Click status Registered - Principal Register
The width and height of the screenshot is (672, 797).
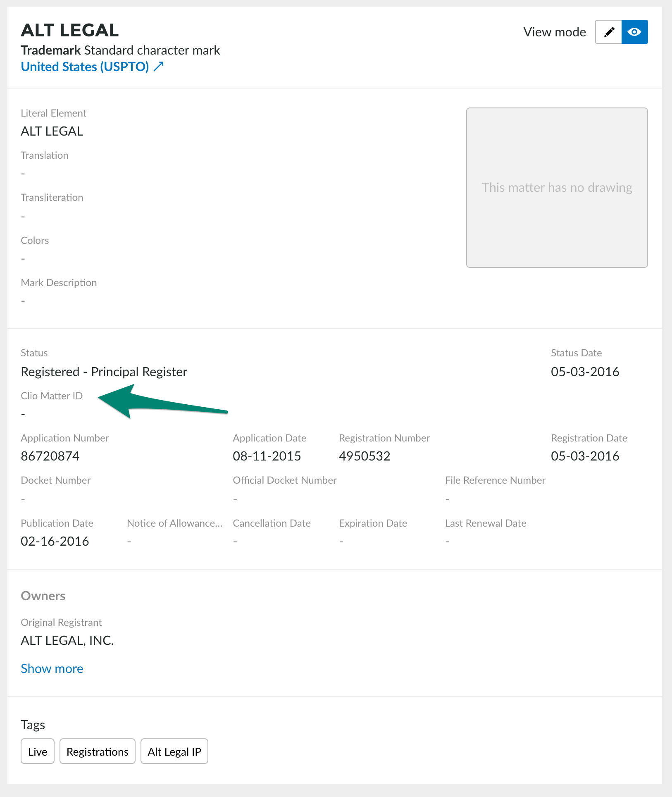(x=104, y=372)
